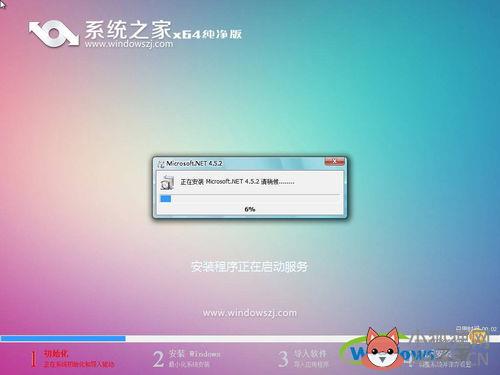Click the mouse cursor arrow in top-left corner
This screenshot has width=500, height=375.
click(x=2, y=3)
